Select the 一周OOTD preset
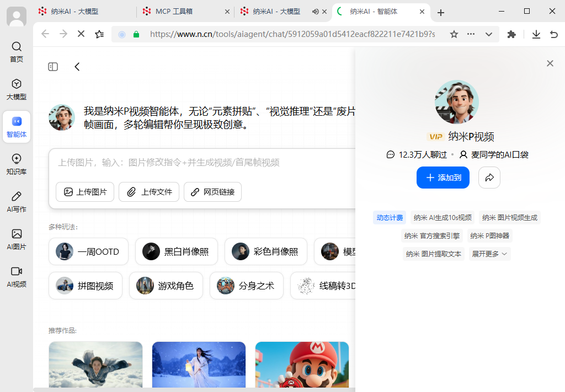Screen dimensions: 565x392 click(x=89, y=251)
